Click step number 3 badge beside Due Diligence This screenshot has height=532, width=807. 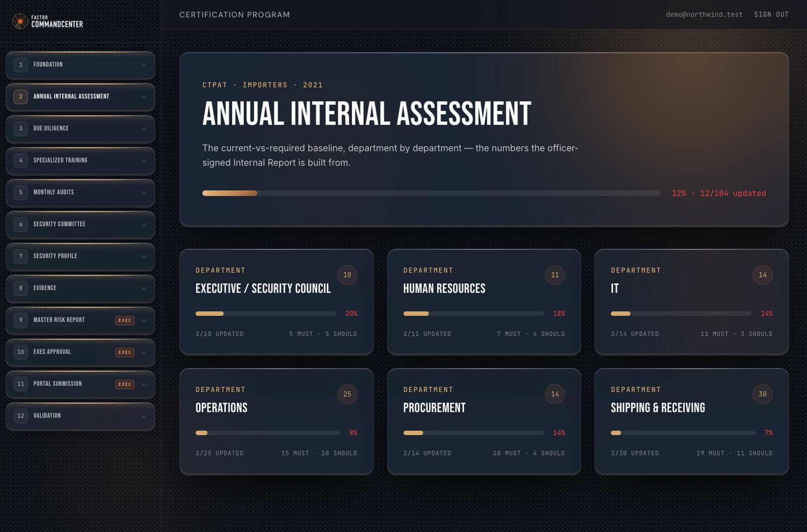pos(21,129)
